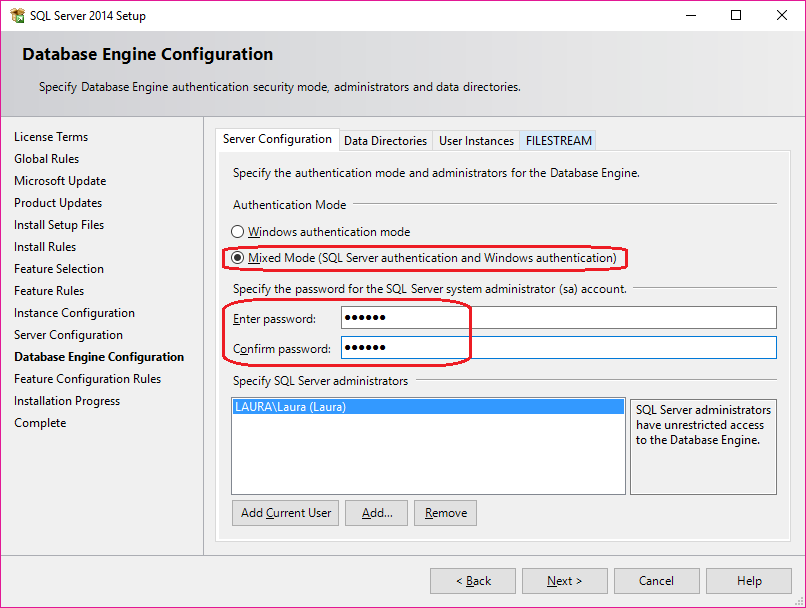Click the Add Current User button
The image size is (806, 608).
click(286, 513)
